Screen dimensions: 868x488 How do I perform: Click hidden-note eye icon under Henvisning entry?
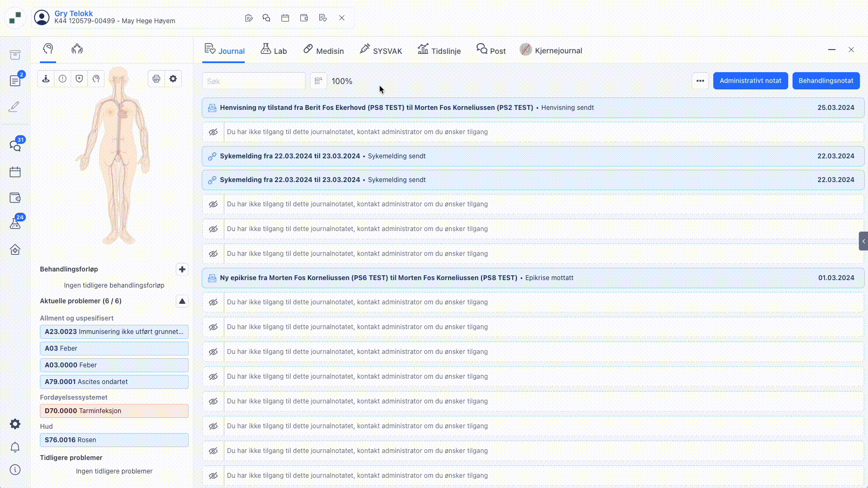click(213, 132)
